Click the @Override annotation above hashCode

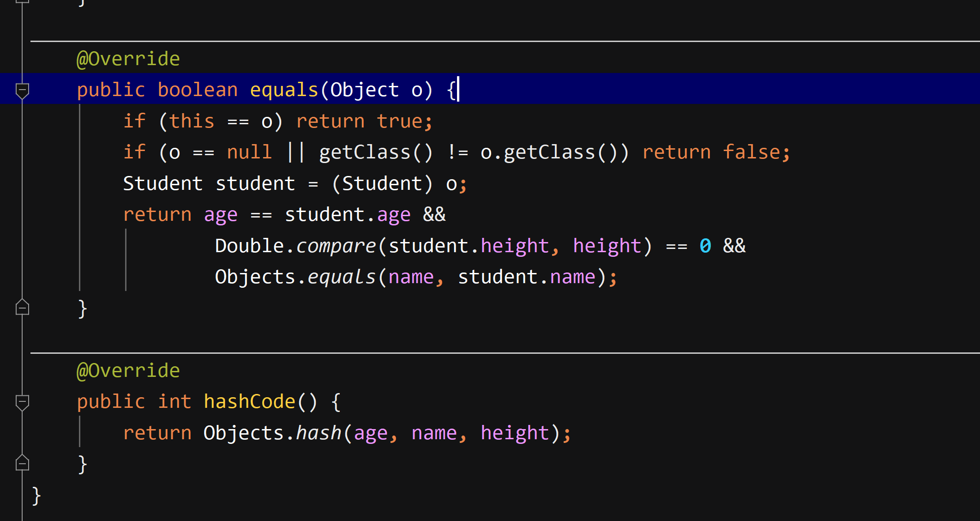click(128, 370)
